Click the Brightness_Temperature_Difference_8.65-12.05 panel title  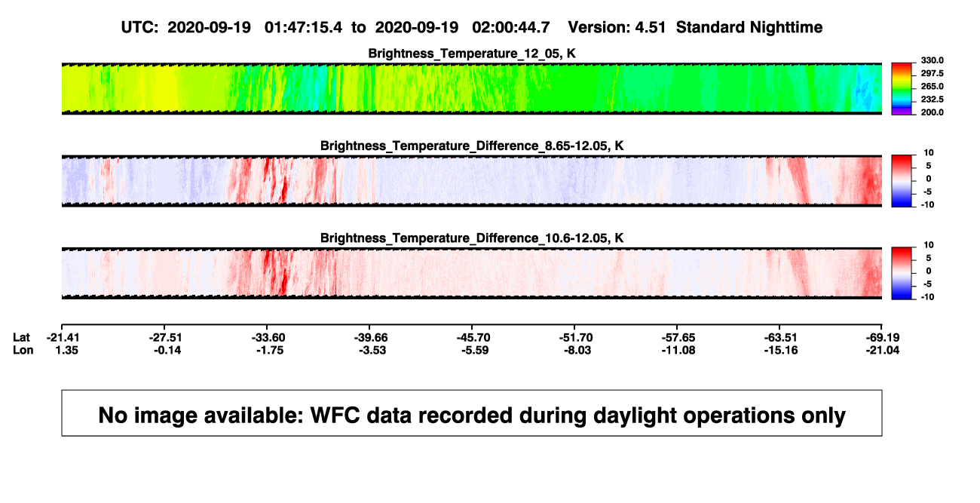coord(472,146)
